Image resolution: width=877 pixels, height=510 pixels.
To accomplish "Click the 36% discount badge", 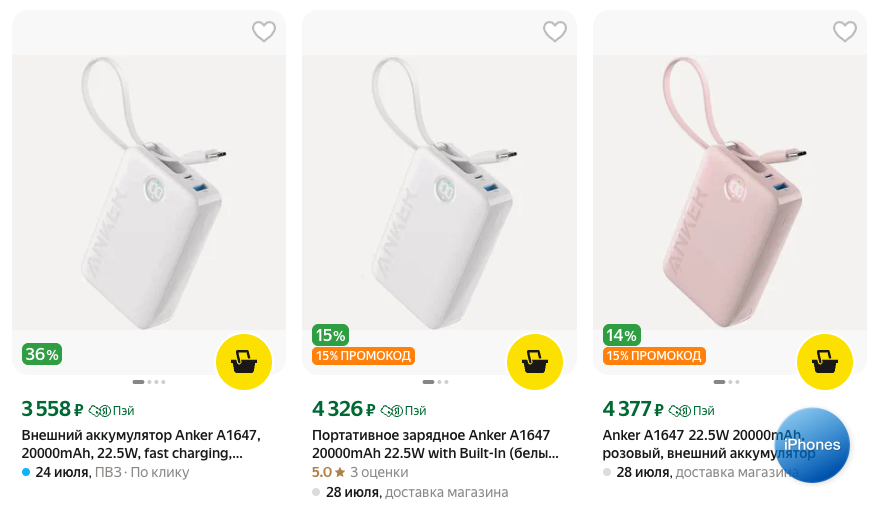I will pos(42,354).
